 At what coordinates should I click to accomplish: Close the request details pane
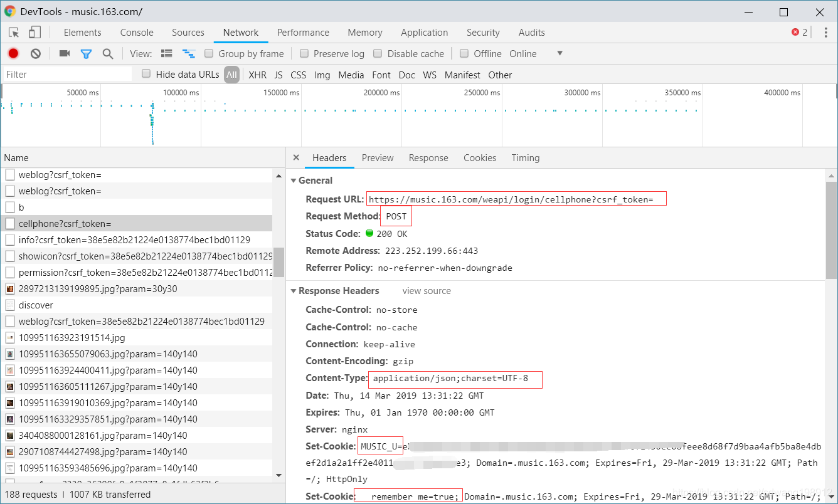pos(296,158)
